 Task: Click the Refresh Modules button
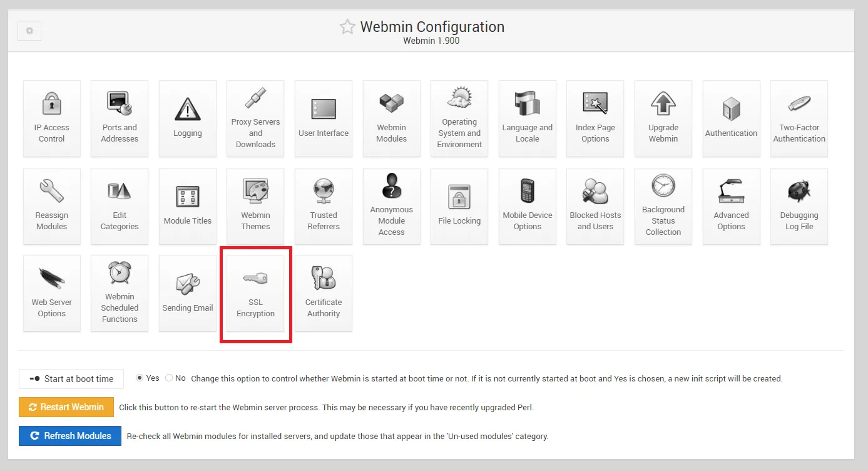70,436
